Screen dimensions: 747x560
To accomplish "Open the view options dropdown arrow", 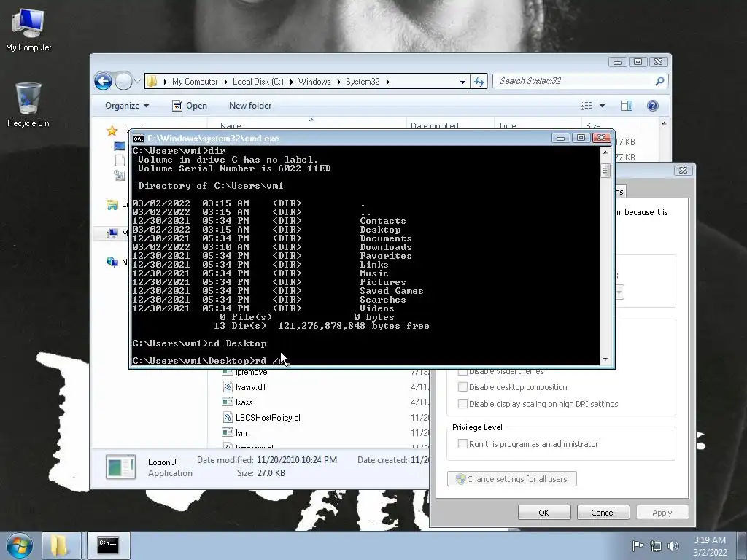I will (602, 106).
